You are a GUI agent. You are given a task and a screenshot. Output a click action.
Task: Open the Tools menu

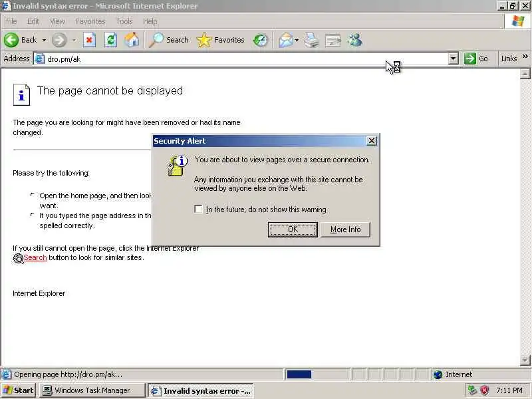point(124,21)
